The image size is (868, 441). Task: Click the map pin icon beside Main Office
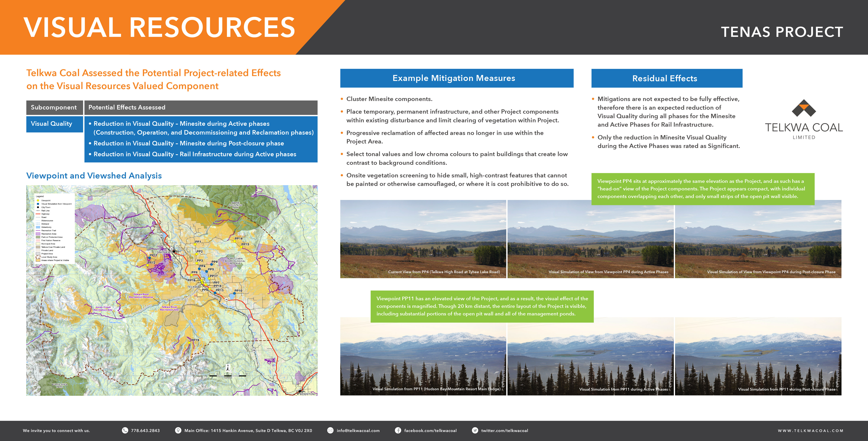[x=178, y=430]
